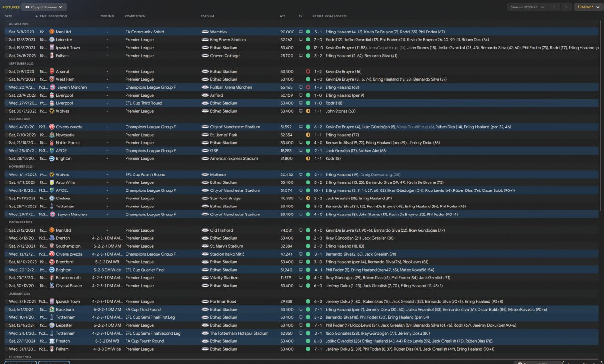Click the Arsenal club badge
The width and height of the screenshot is (604, 364).
[52, 71]
